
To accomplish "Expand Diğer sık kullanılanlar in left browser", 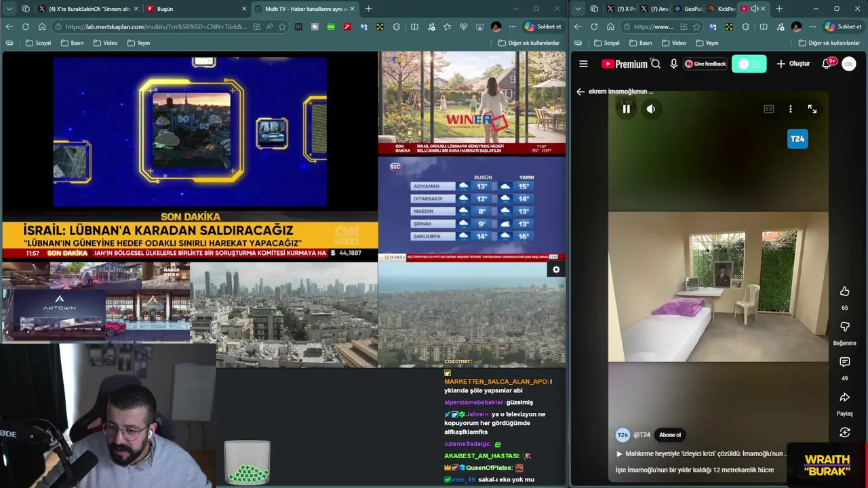I will point(528,43).
